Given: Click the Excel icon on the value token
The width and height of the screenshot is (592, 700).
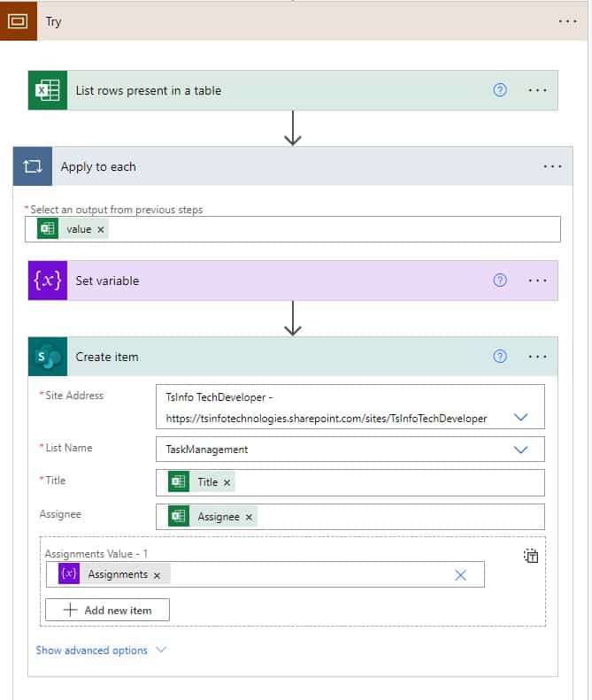Looking at the screenshot, I should [48, 229].
